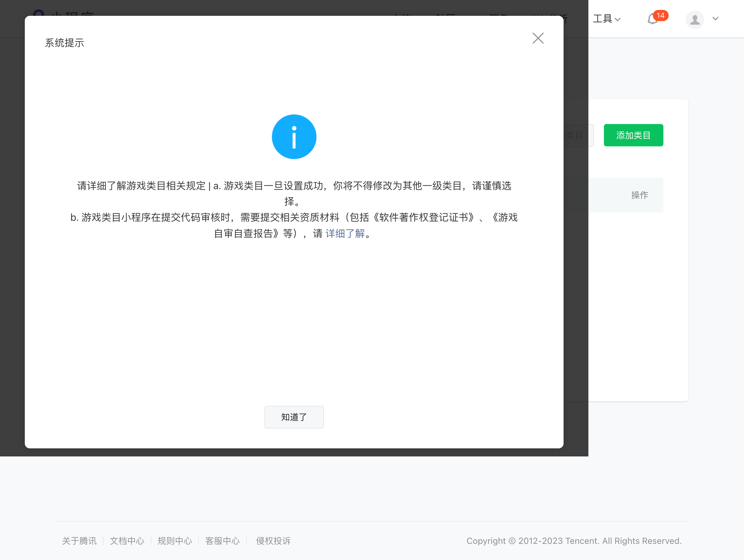Open 文档中心 footer link
The width and height of the screenshot is (744, 560).
127,541
